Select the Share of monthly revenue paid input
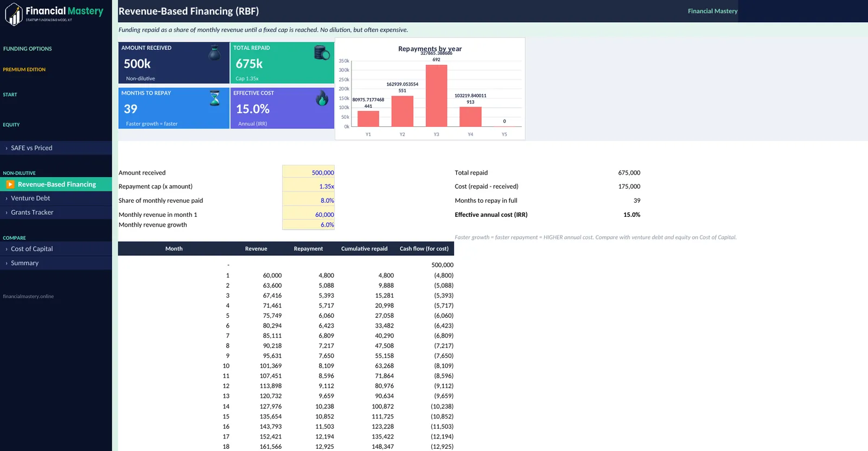The height and width of the screenshot is (451, 868). [308, 200]
